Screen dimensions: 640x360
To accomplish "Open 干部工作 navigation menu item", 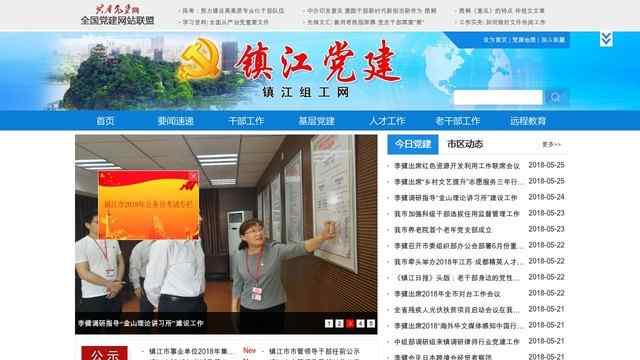I will [x=246, y=121].
